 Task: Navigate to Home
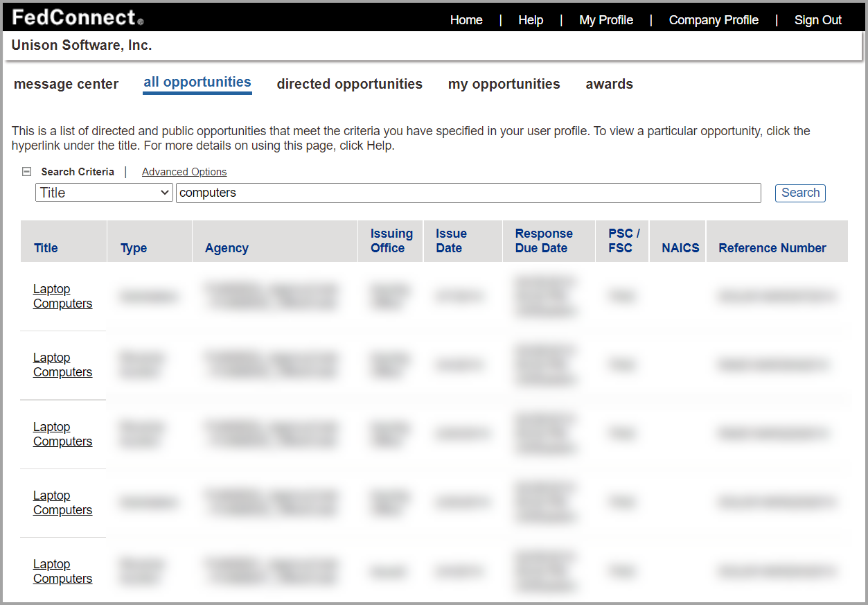(x=466, y=19)
